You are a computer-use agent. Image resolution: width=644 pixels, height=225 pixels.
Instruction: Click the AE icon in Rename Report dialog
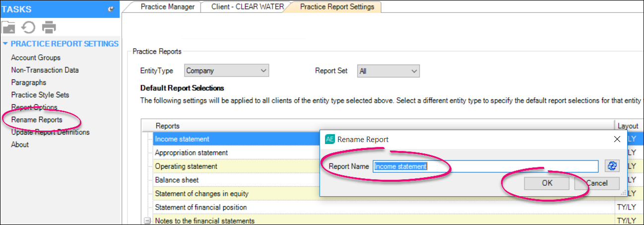click(x=330, y=140)
